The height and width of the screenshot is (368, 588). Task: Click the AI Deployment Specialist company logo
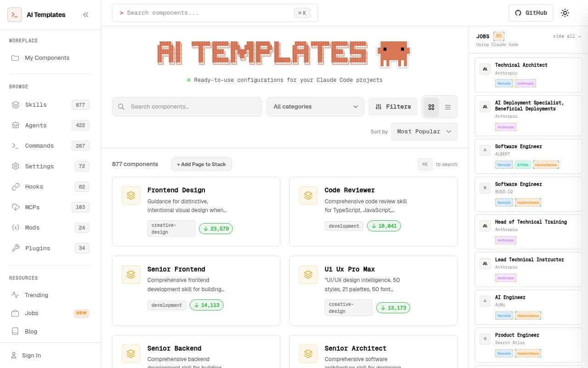(485, 107)
